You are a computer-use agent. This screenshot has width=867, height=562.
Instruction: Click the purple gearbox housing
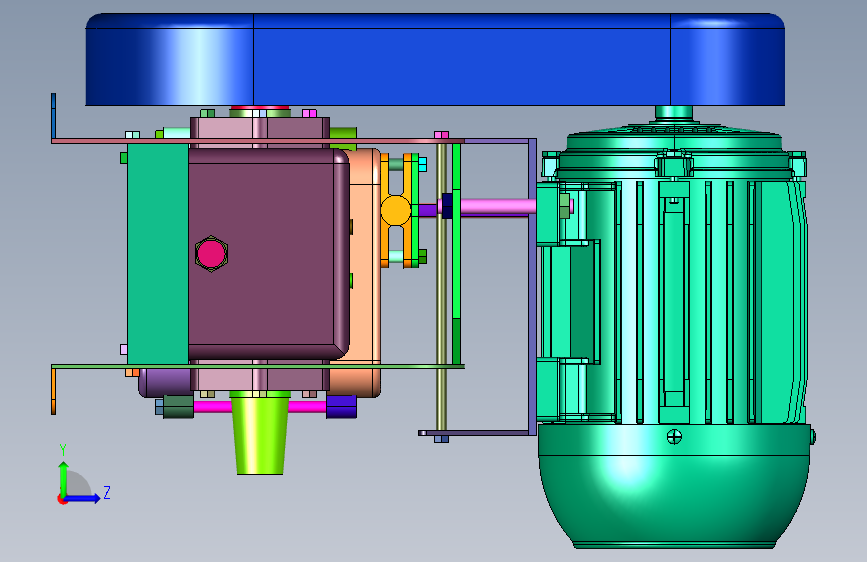pyautogui.click(x=268, y=253)
